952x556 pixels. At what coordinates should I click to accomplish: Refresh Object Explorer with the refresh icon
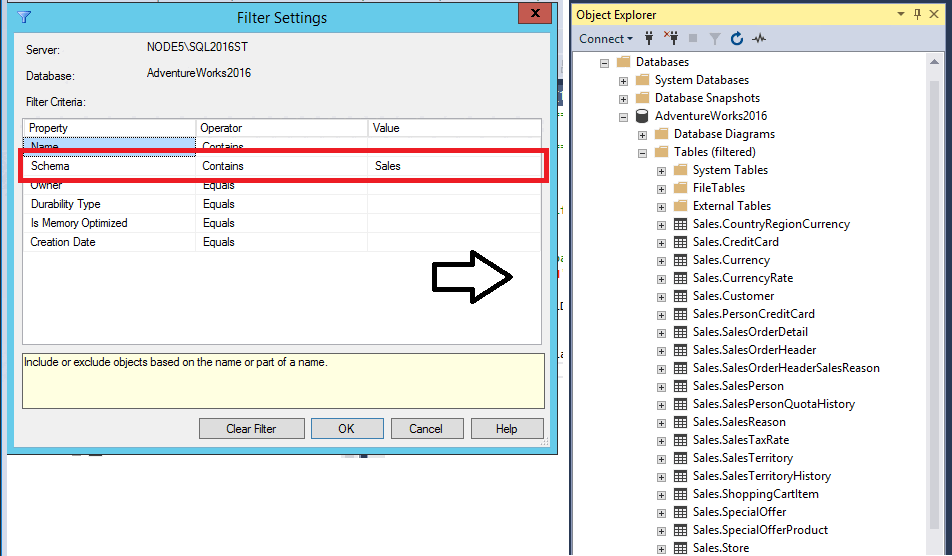click(736, 39)
